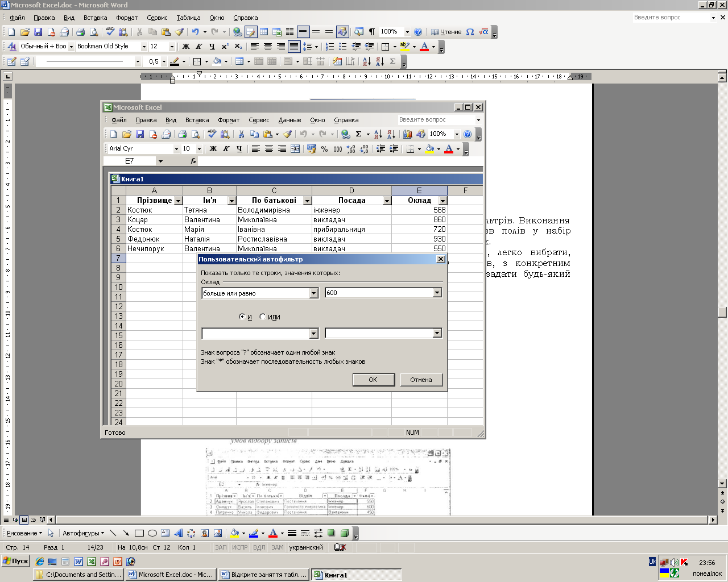The height and width of the screenshot is (582, 728).
Task: Click Excel fill color bucket
Action: pos(430,149)
